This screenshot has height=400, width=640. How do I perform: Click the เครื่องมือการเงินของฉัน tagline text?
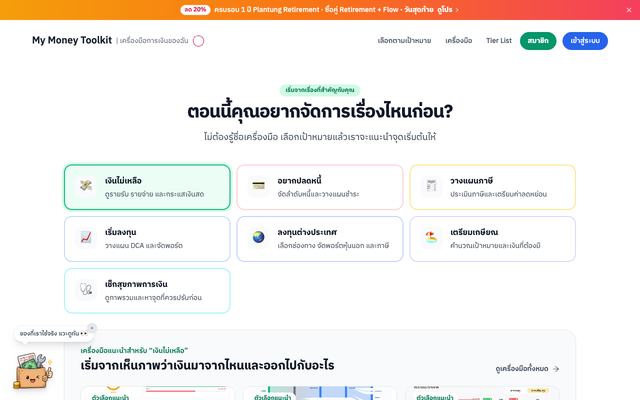[152, 41]
